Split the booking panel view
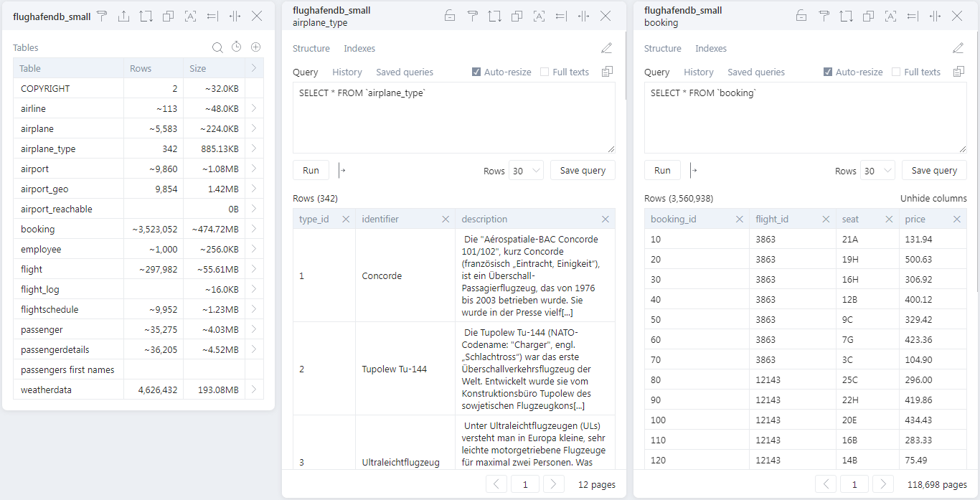980x500 pixels. tap(934, 15)
